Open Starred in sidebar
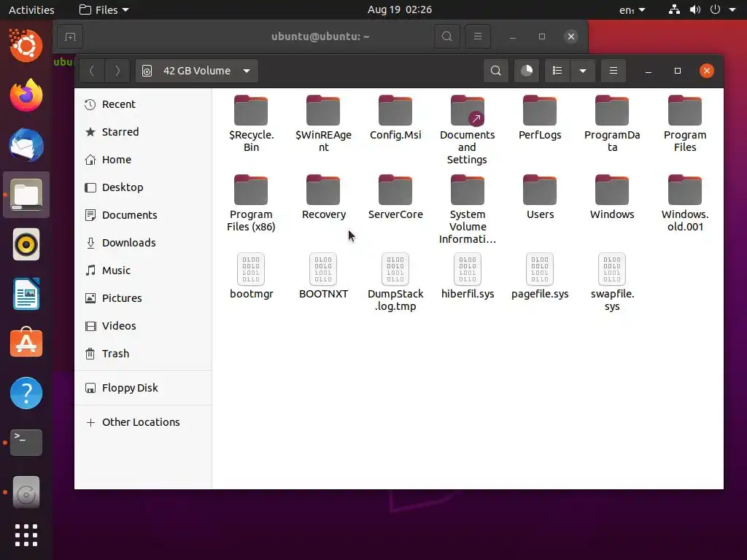This screenshot has width=747, height=560. coord(143,132)
